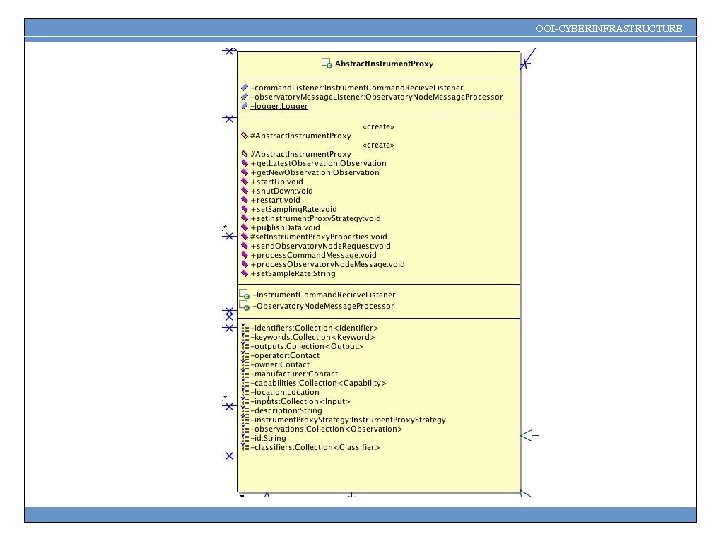Click the method icon beside getLatestObservation
This screenshot has width=720, height=540.
click(245, 163)
